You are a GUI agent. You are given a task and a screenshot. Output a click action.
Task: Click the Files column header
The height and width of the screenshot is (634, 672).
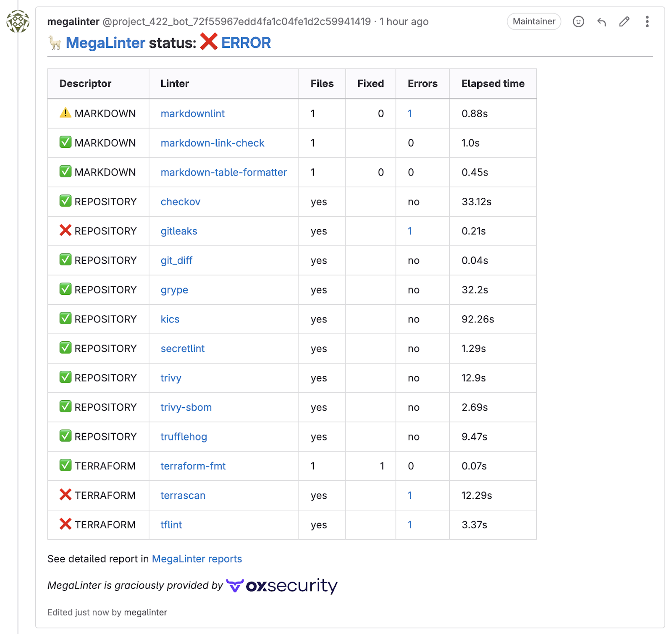[322, 84]
